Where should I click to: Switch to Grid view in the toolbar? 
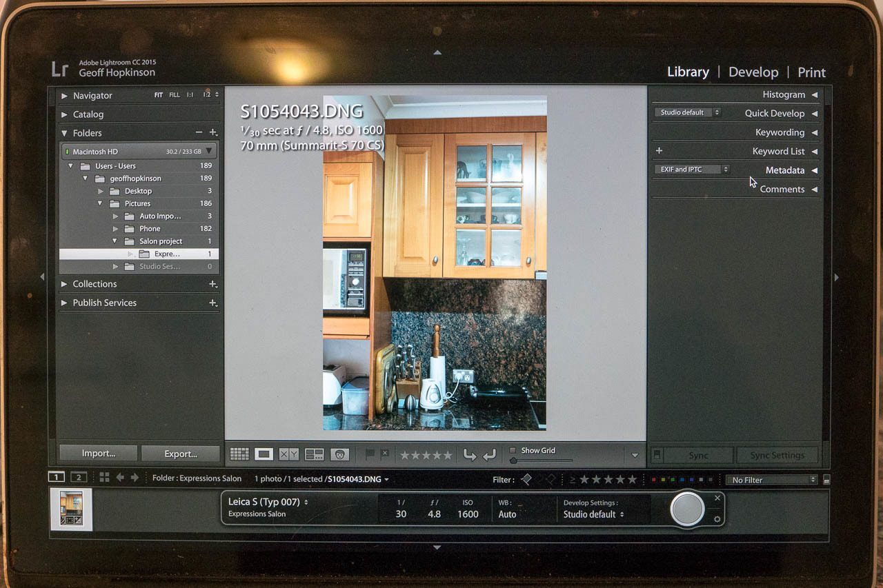pos(239,454)
